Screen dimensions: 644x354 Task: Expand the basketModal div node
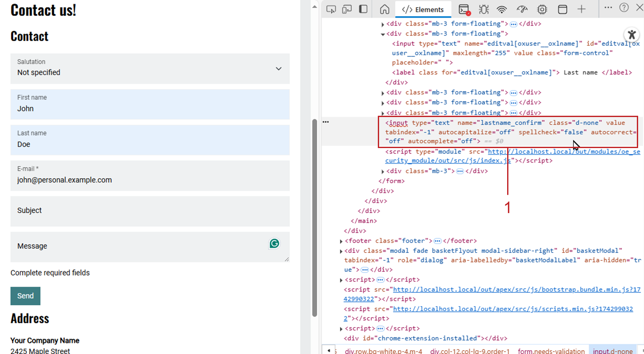point(341,251)
